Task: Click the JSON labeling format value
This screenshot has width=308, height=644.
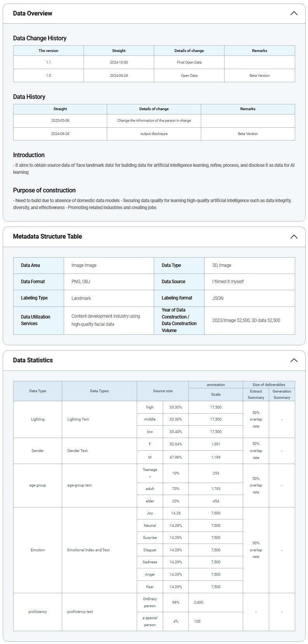Action: (x=218, y=298)
